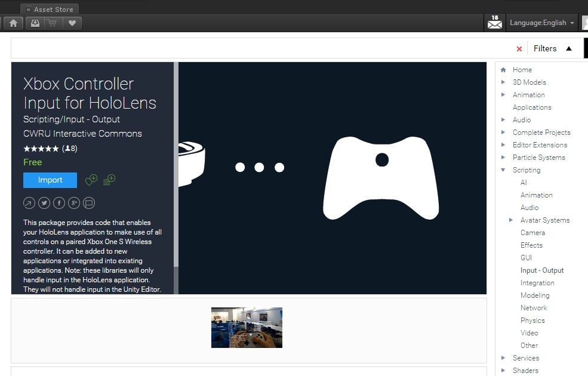Image resolution: width=588 pixels, height=376 pixels.
Task: Open the wish list heart icon
Action: [x=72, y=23]
